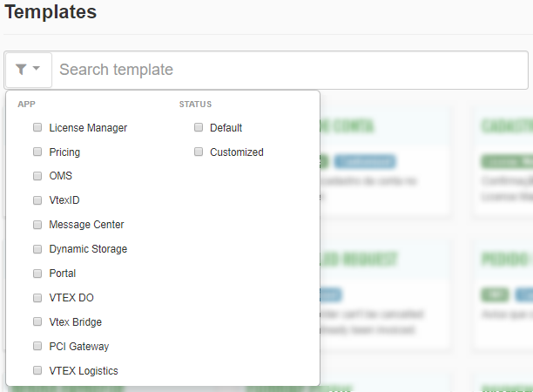Image resolution: width=533 pixels, height=392 pixels.
Task: Check the VTEX Logistics checkbox
Action: (x=37, y=370)
